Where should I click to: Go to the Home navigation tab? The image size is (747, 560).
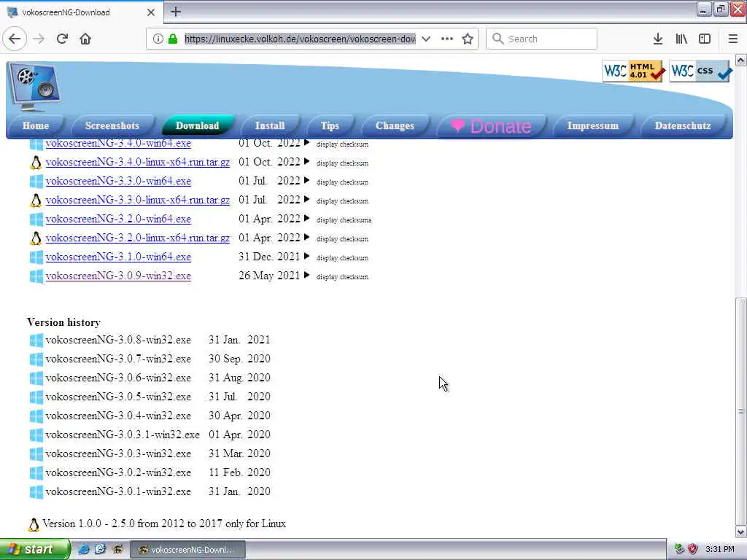coord(35,125)
